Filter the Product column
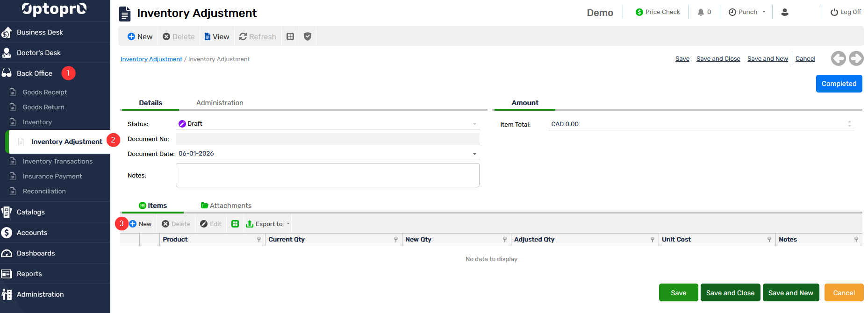 259,240
